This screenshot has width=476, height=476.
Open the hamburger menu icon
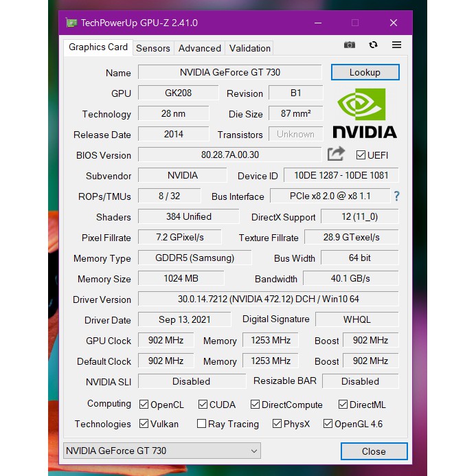396,45
